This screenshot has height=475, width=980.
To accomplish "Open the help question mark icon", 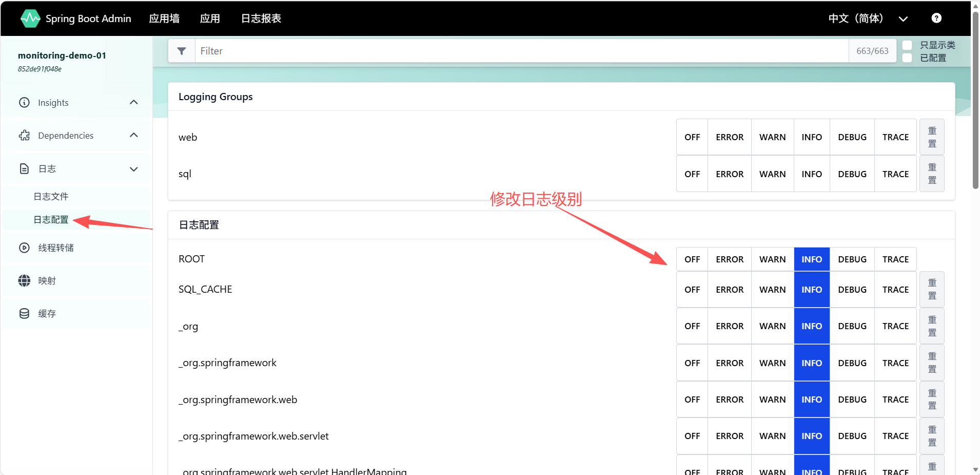I will pyautogui.click(x=936, y=18).
